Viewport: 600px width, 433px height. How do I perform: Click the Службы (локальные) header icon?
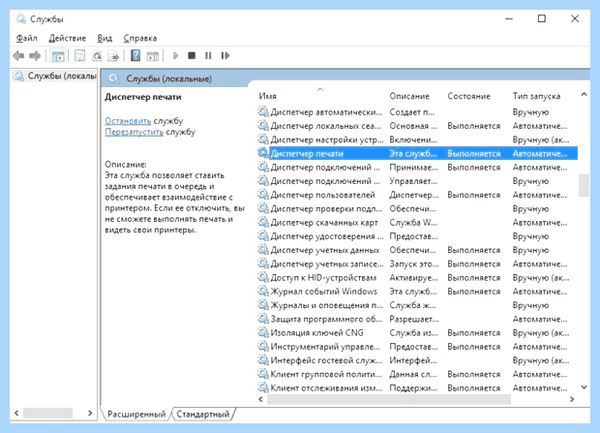pos(114,79)
